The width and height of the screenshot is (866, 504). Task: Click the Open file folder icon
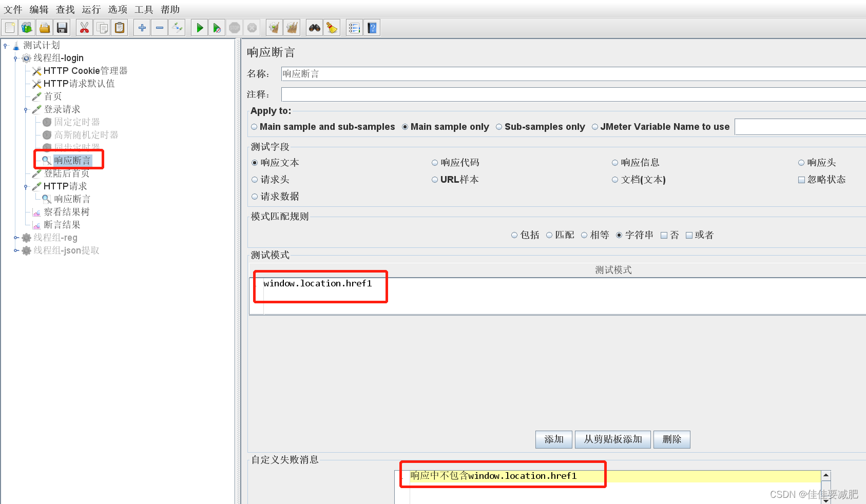45,28
